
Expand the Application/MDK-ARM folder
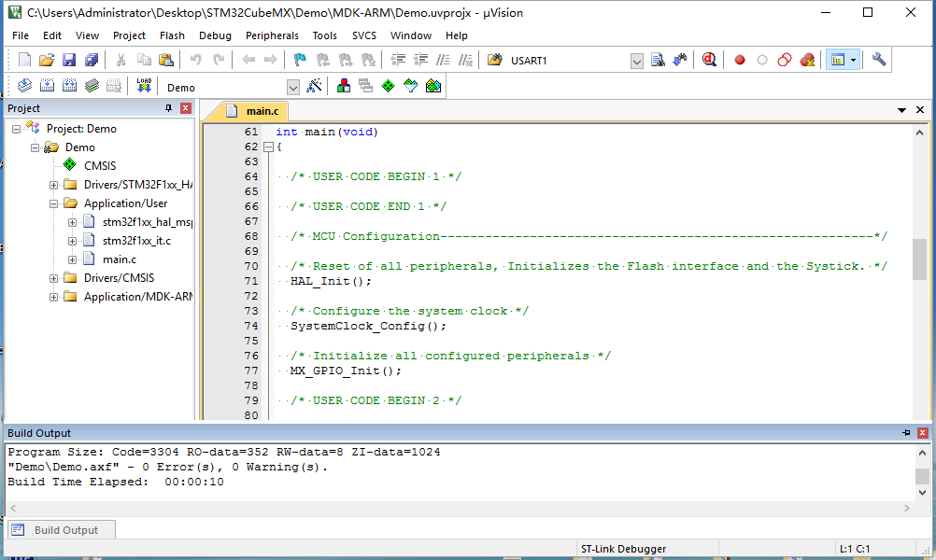tap(53, 297)
